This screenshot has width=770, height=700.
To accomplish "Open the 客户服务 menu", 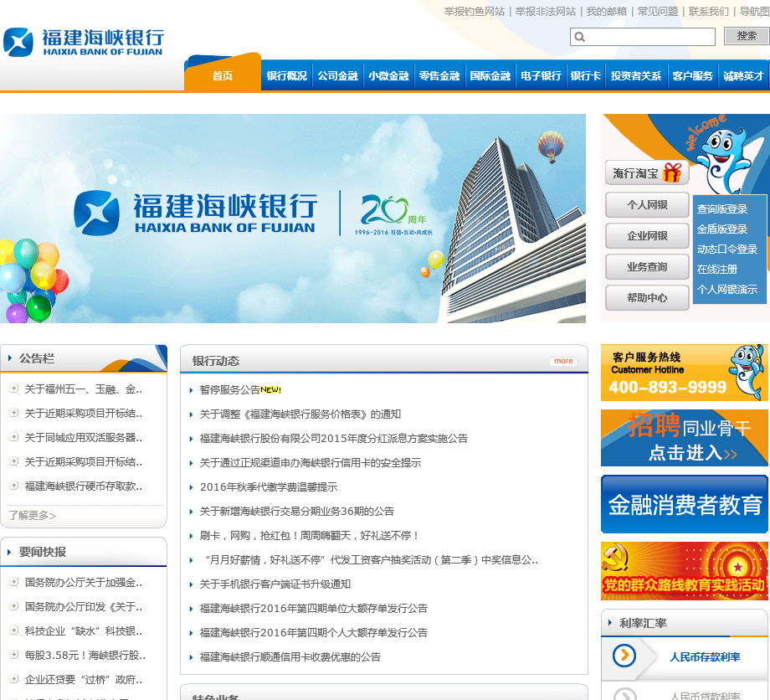I will tap(692, 75).
